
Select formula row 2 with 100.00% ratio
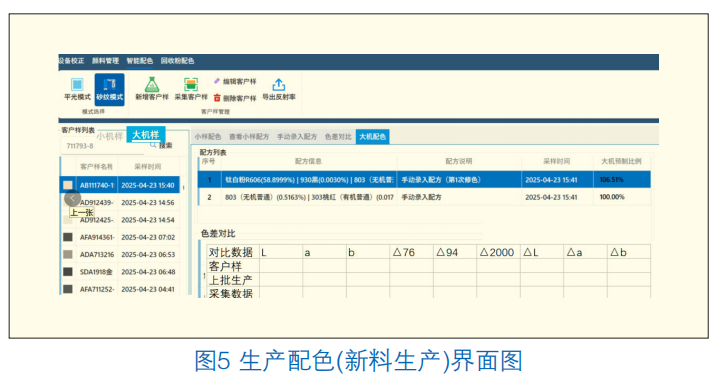pos(424,197)
